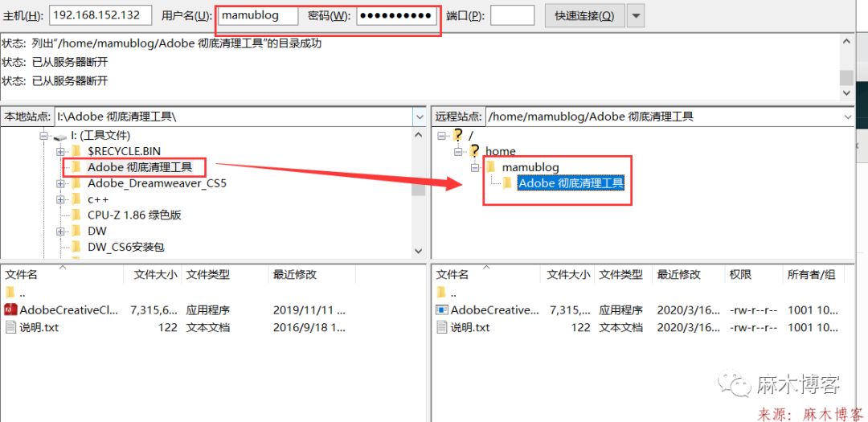
Task: Click local date 2019/11/11 for AdobeCreativeCl
Action: [x=309, y=310]
